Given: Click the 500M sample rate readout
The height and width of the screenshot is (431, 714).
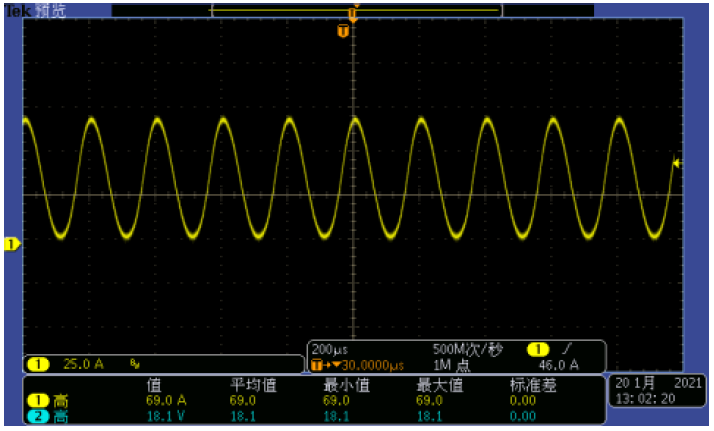Looking at the screenshot, I should tap(464, 350).
